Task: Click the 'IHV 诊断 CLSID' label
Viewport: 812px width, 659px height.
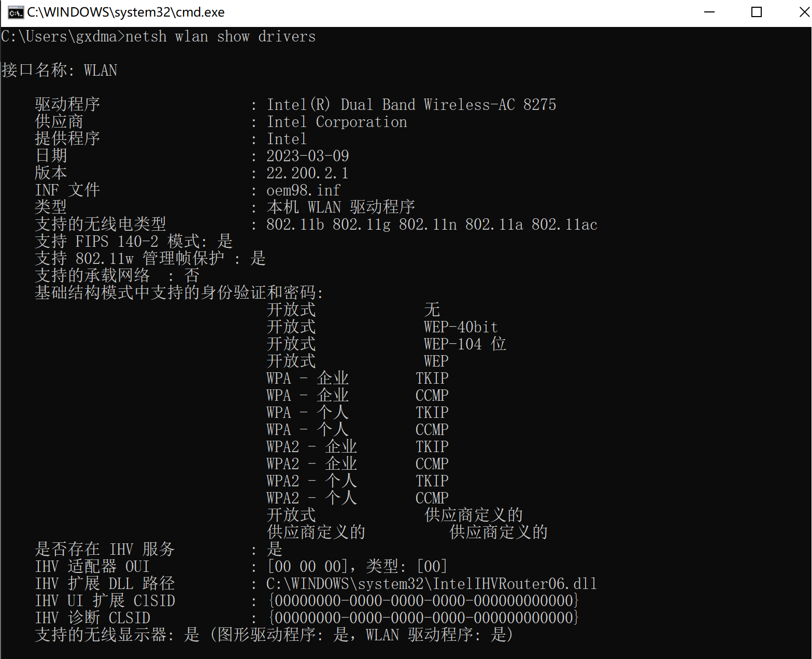Action: [x=92, y=618]
